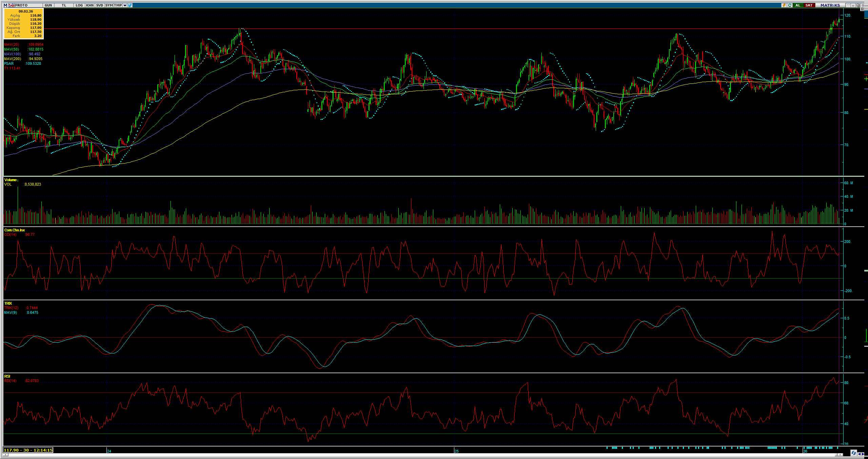Open the TMP template menu

(118, 5)
